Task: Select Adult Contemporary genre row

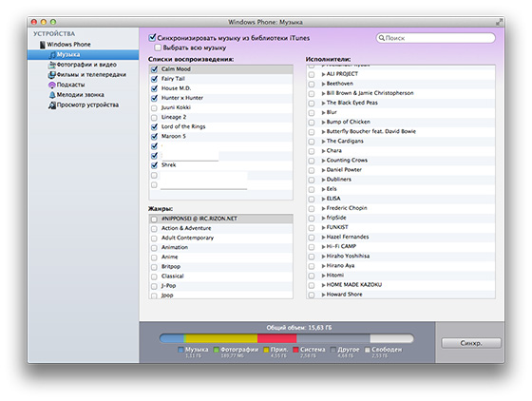Action: 220,238
